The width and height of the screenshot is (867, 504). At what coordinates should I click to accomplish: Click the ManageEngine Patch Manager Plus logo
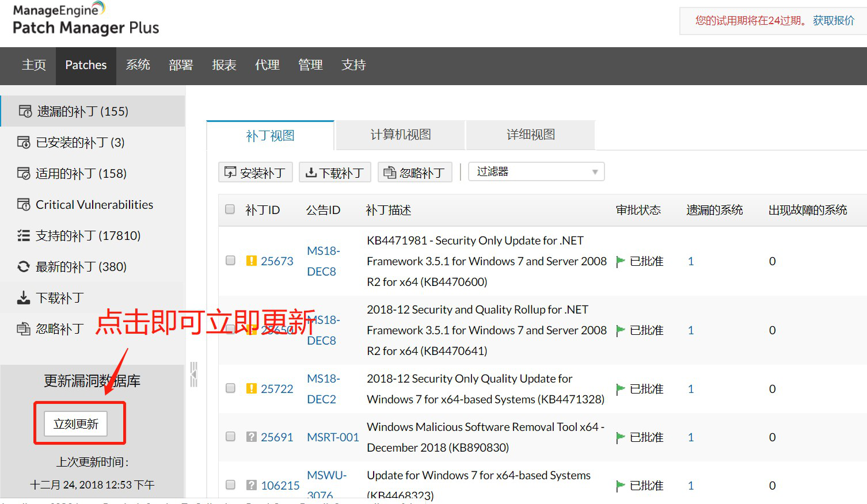(x=86, y=19)
